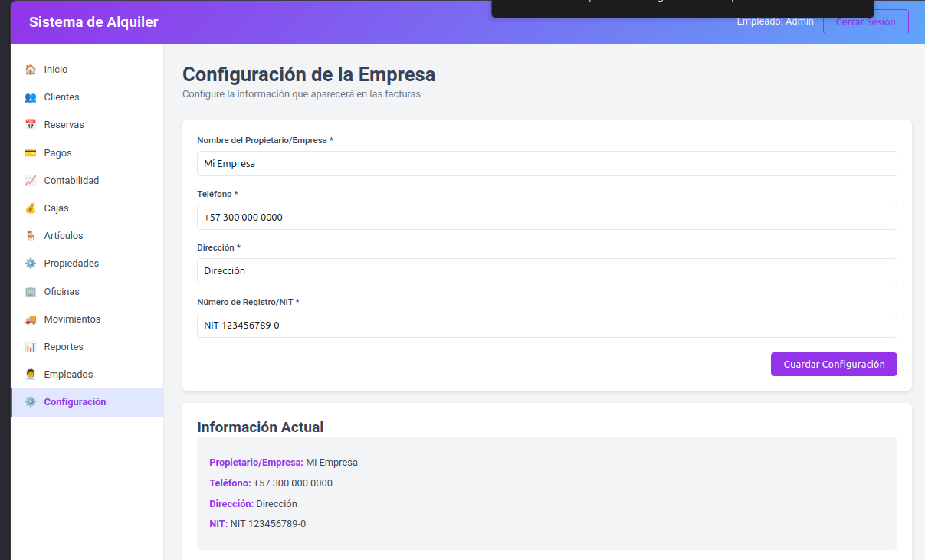Select the active Configuración sidebar item
Viewport: 925px width, 560px height.
click(x=87, y=402)
